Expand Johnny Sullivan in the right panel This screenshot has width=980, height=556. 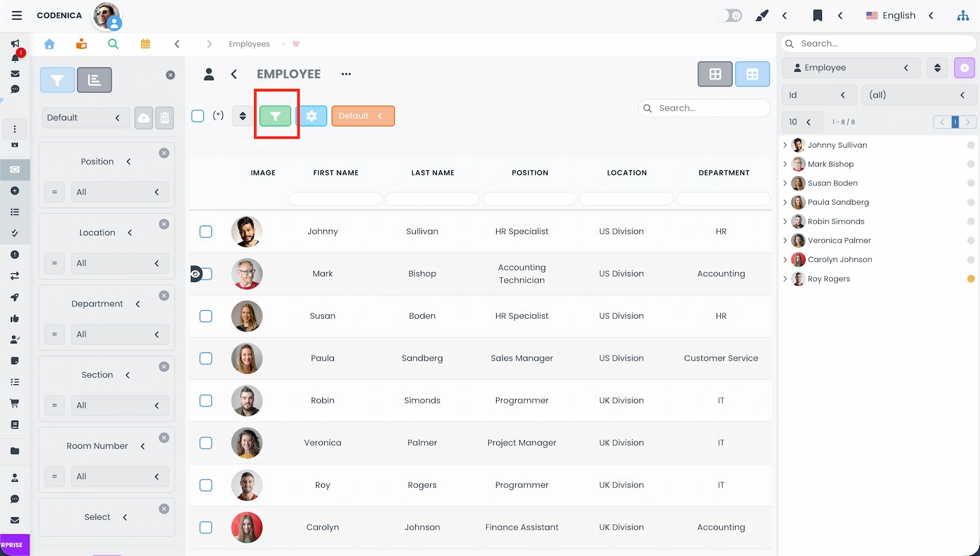pos(786,145)
